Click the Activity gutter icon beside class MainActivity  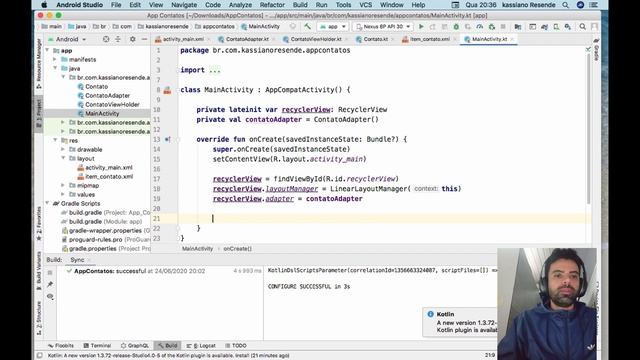(167, 90)
